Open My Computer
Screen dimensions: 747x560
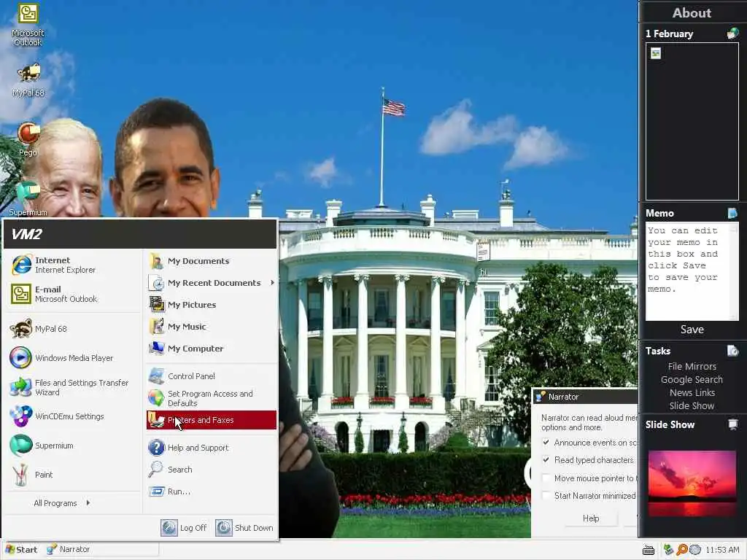pos(211,349)
